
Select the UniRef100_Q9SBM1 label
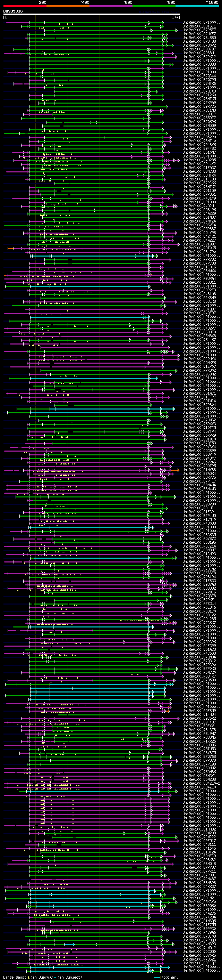(x=199, y=53)
